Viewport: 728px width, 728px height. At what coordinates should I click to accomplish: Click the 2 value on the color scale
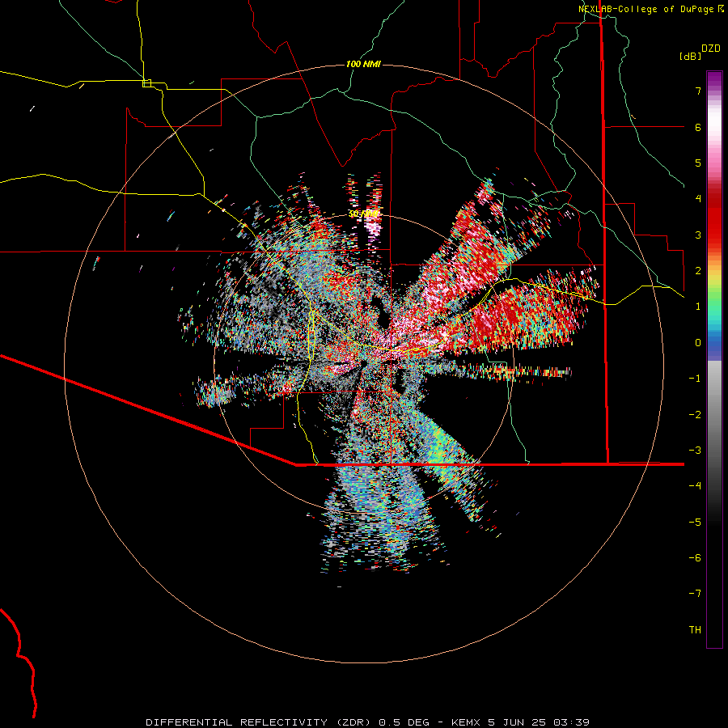698,271
